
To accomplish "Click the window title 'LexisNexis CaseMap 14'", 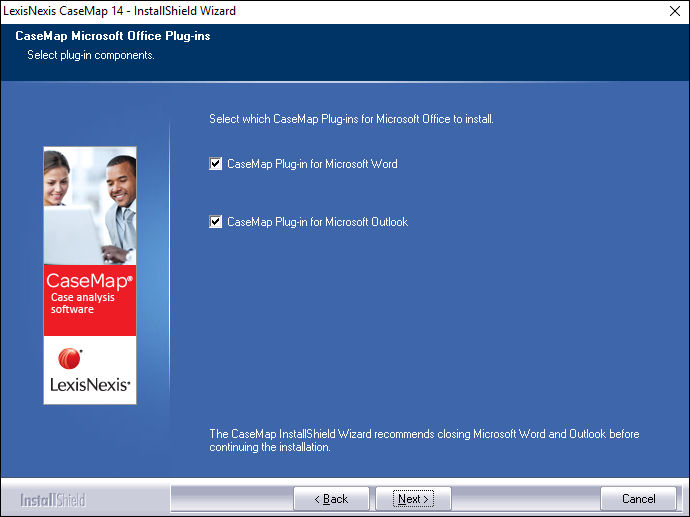I will point(119,11).
